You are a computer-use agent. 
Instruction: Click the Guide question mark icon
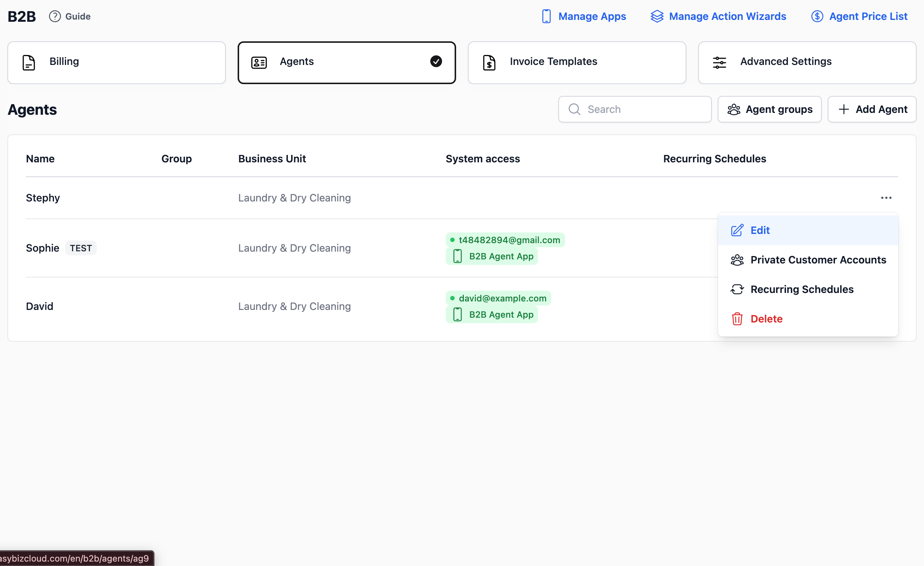55,17
